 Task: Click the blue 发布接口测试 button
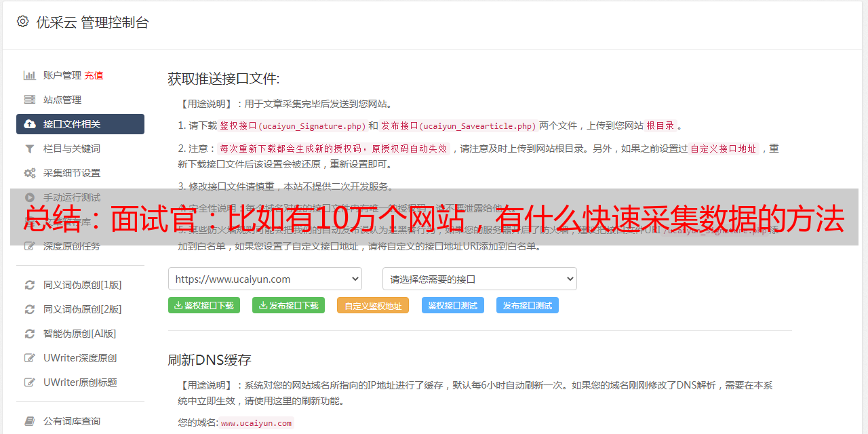528,305
